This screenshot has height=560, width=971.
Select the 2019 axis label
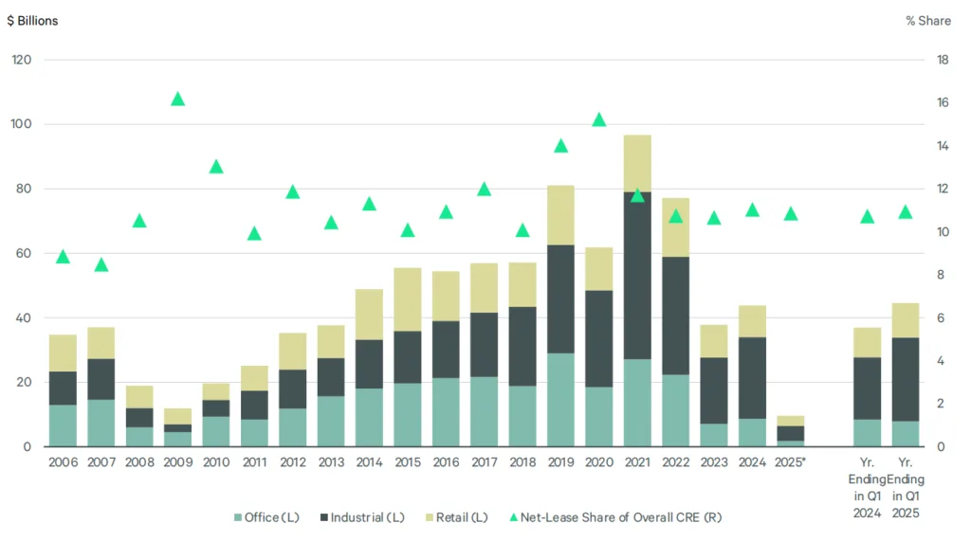[560, 462]
